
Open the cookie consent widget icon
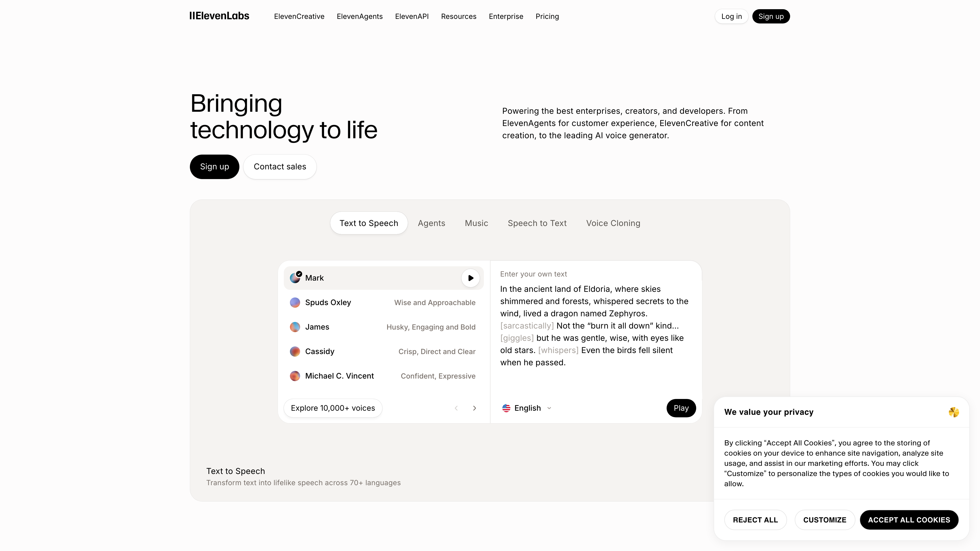954,412
